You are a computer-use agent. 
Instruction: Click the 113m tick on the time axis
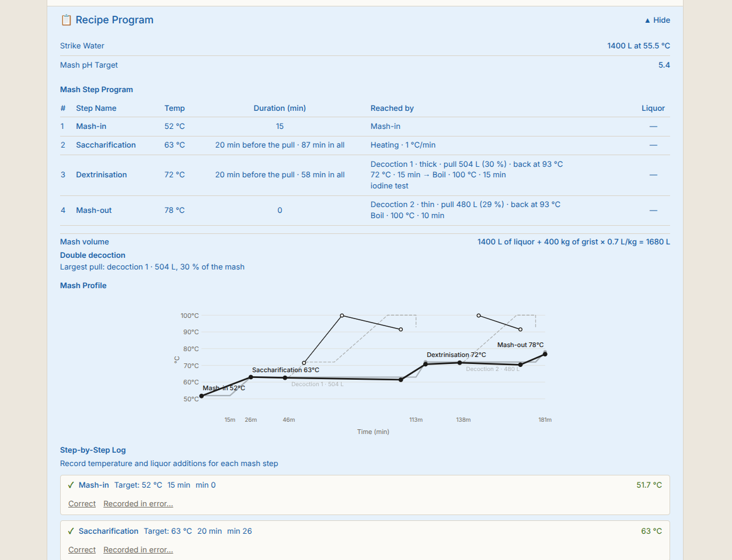click(x=416, y=419)
